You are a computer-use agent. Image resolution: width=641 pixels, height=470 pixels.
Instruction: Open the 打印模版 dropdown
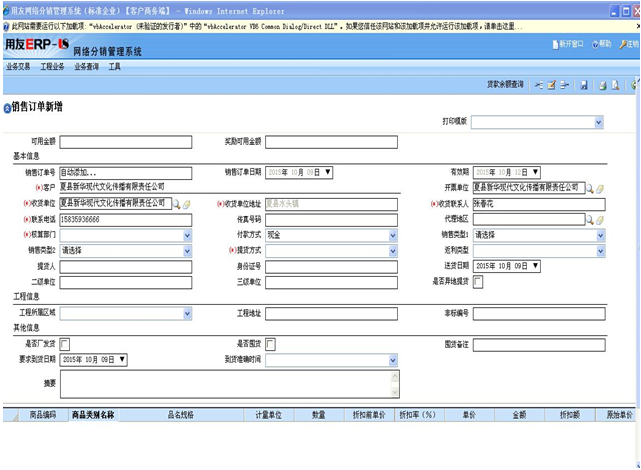coord(598,122)
